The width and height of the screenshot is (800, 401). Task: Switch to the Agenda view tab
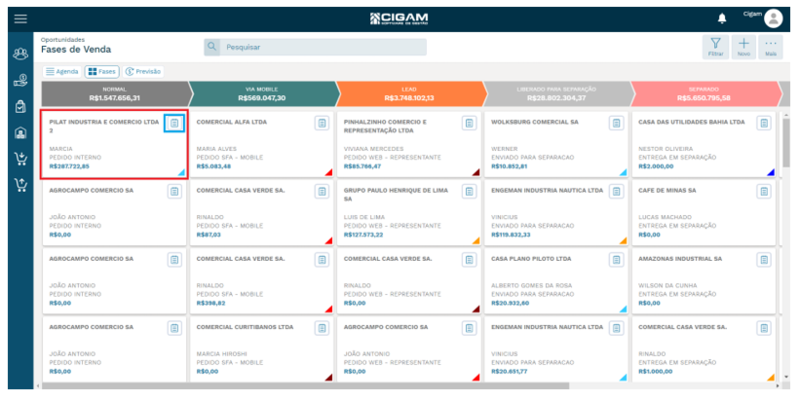(x=62, y=71)
